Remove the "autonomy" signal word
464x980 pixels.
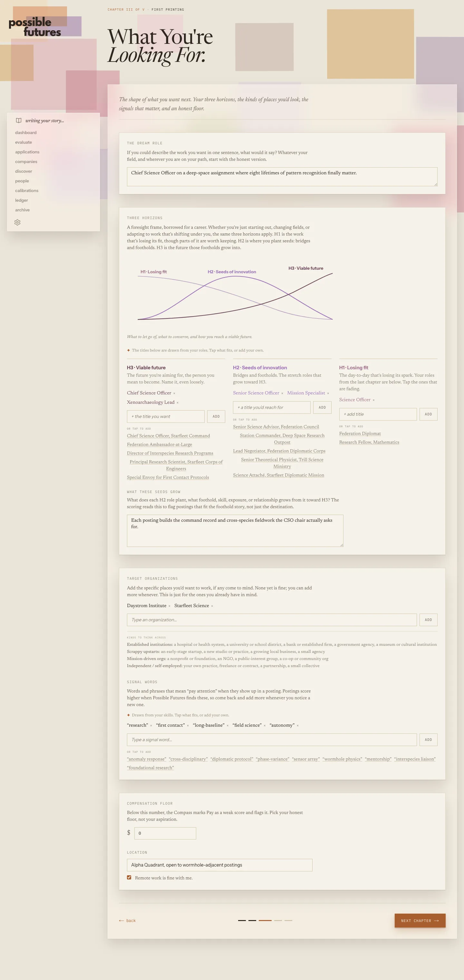pyautogui.click(x=297, y=725)
